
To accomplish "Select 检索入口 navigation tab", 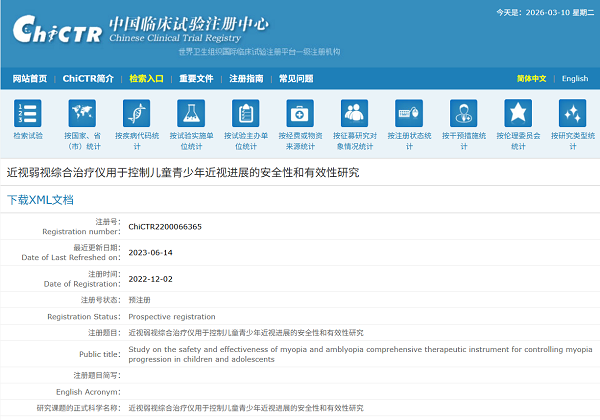I will point(146,78).
